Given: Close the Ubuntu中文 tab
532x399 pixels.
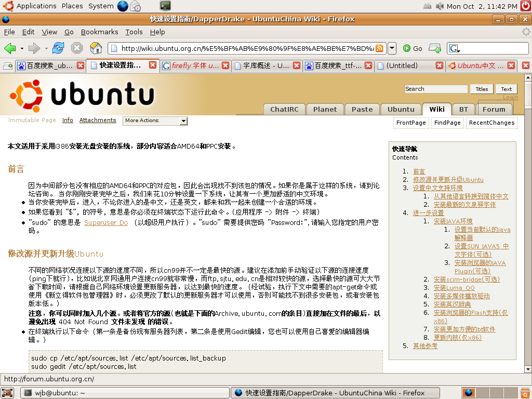Looking at the screenshot, I should pos(511,65).
